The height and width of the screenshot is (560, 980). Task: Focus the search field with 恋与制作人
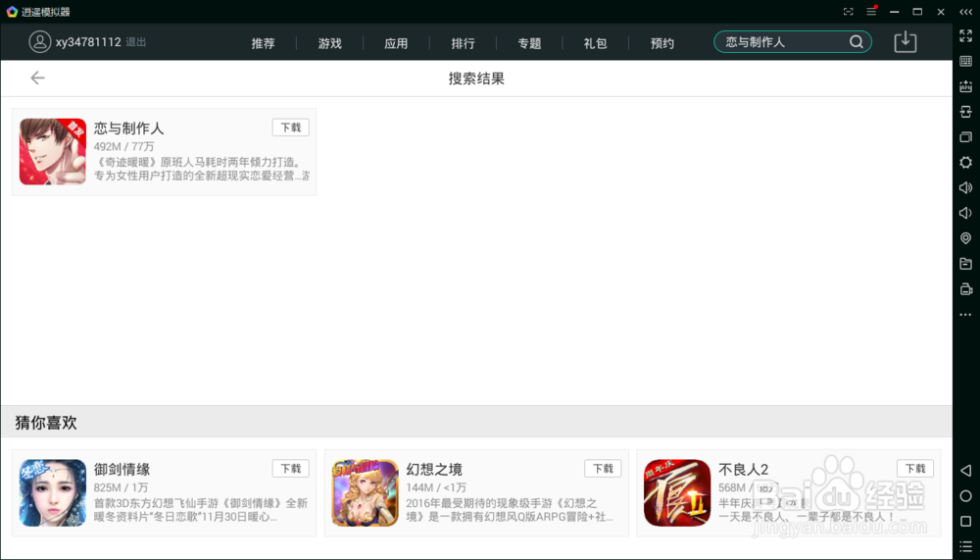[x=793, y=42]
